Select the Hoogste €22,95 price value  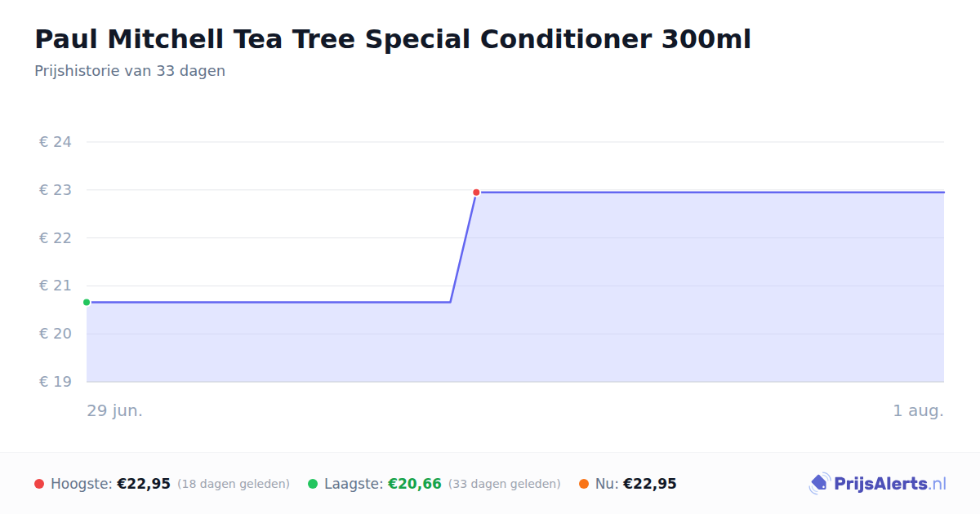[x=144, y=484]
